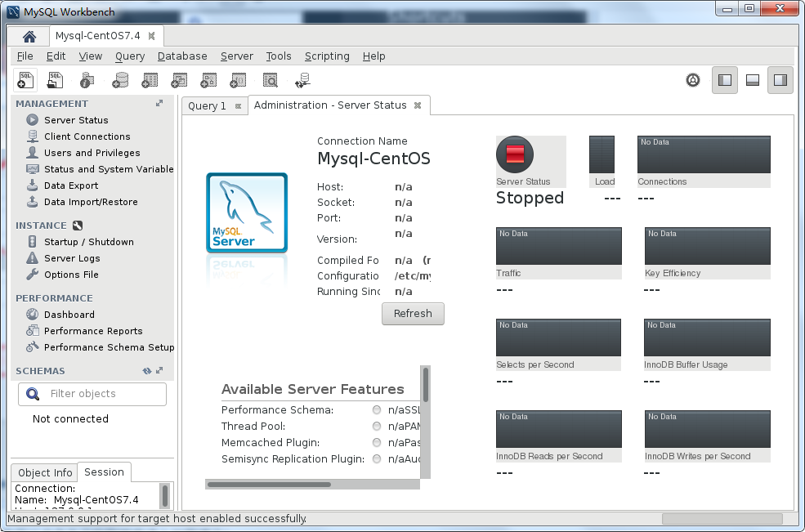Open the Help menu

pos(373,56)
